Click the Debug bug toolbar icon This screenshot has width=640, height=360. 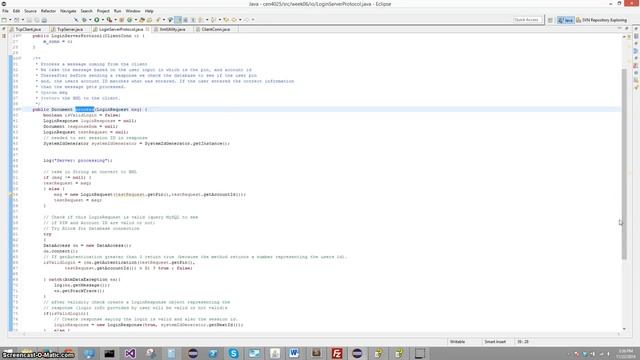click(84, 20)
